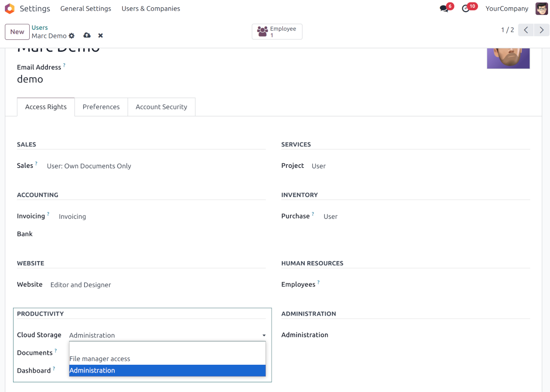Screen dimensions: 550x392
Task: Select File manager access option
Action: [100, 359]
